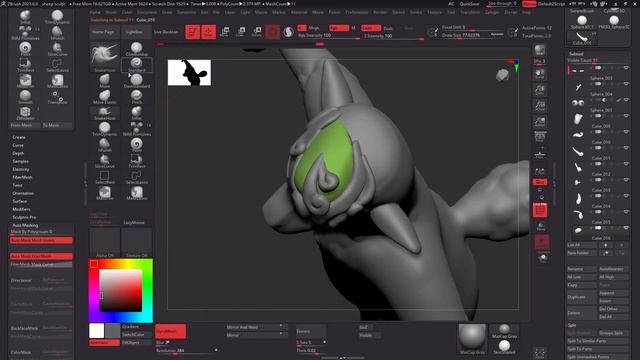The height and width of the screenshot is (360, 640).
Task: Toggle the Persp perspective icon
Action: click(x=540, y=137)
